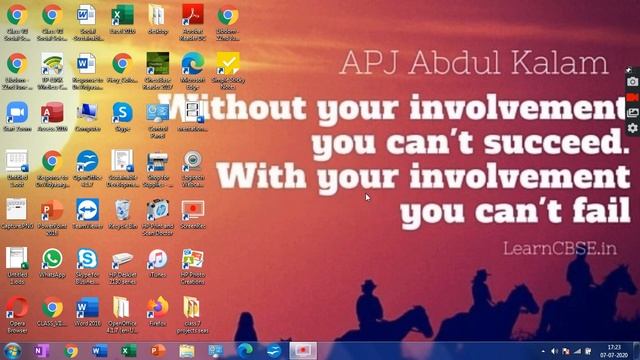This screenshot has width=640, height=360.
Task: Start recording with the red video button
Action: (x=632, y=97)
